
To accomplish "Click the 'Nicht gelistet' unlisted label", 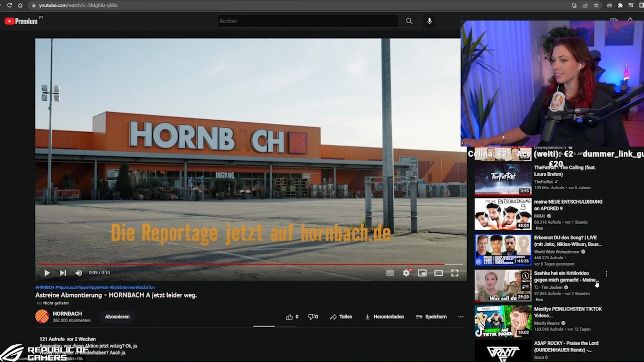I will (x=53, y=303).
